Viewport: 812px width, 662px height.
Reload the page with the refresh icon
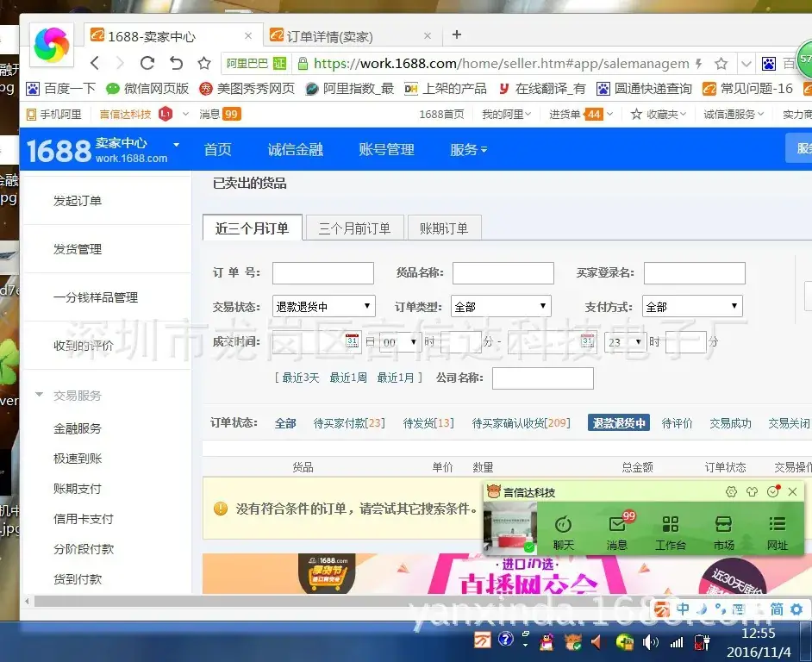pyautogui.click(x=147, y=63)
